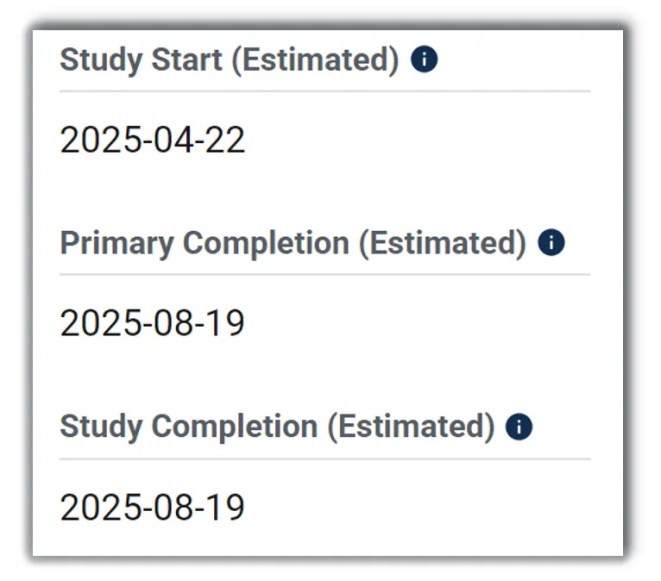Click the study start date 2025-04-22
This screenshot has height=581, width=661.
[152, 140]
